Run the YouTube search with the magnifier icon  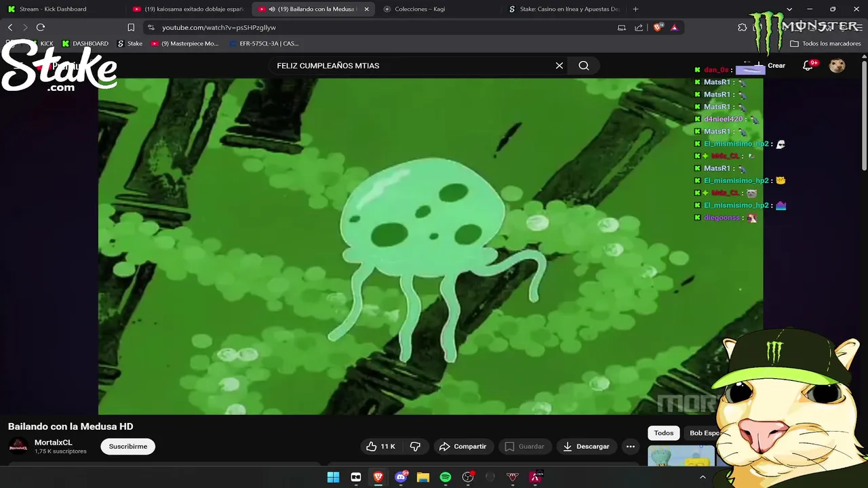584,66
